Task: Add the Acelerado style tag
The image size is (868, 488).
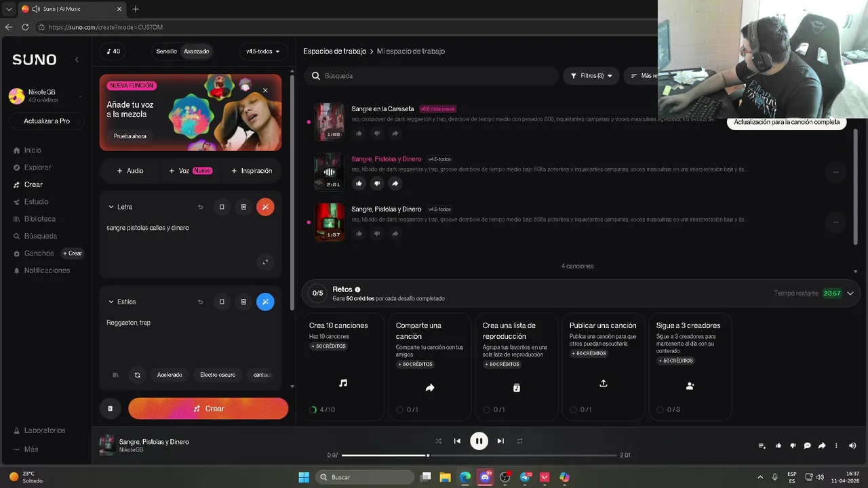Action: [x=170, y=375]
